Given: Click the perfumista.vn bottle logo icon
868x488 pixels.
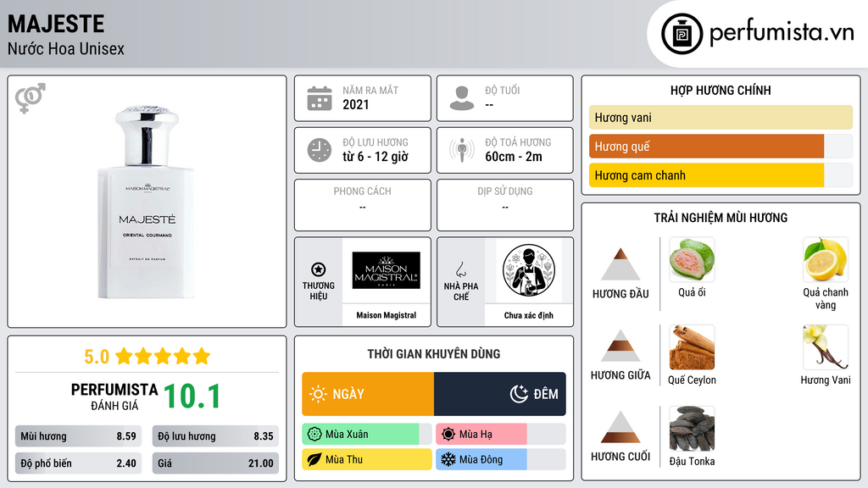Looking at the screenshot, I should click(x=682, y=34).
